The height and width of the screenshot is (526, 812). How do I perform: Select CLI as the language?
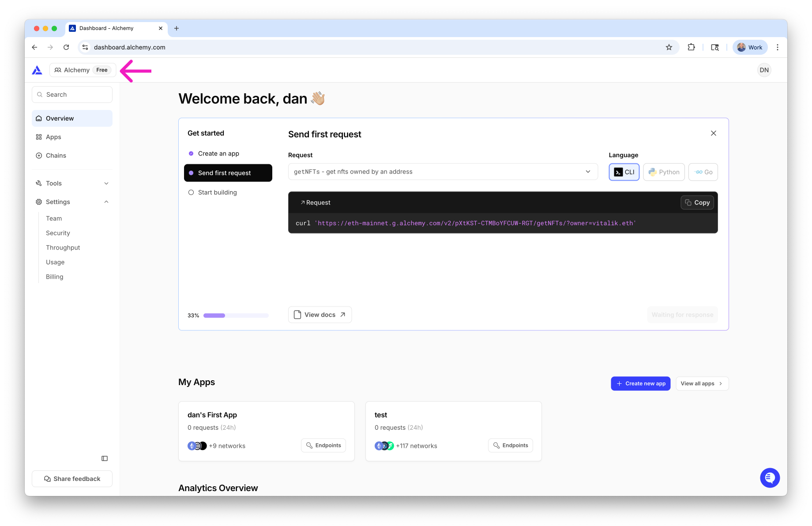click(624, 172)
